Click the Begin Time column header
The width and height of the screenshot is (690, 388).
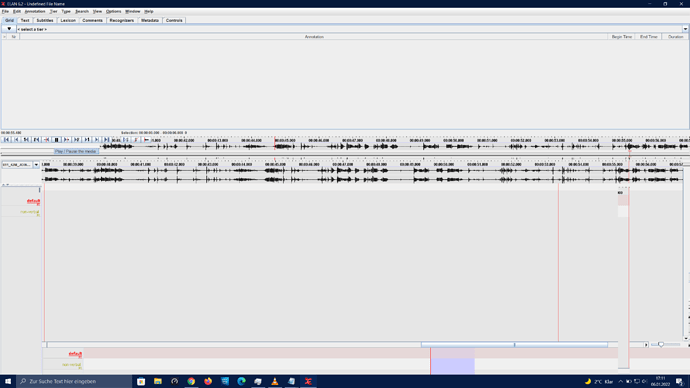click(x=621, y=37)
